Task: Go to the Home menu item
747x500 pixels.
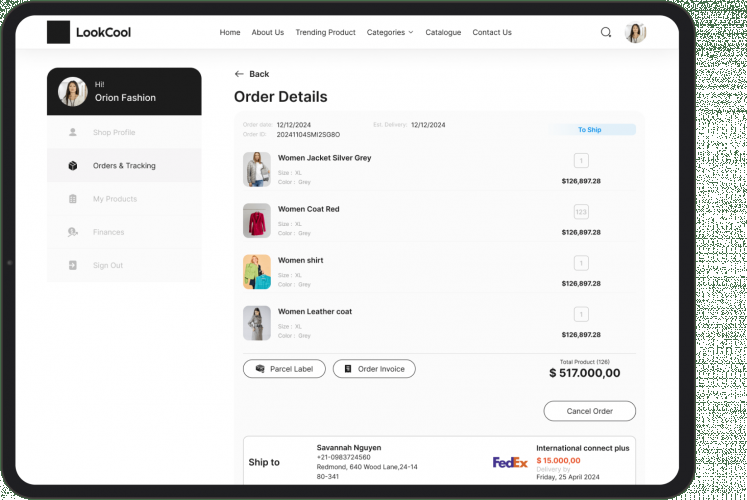Action: [230, 32]
